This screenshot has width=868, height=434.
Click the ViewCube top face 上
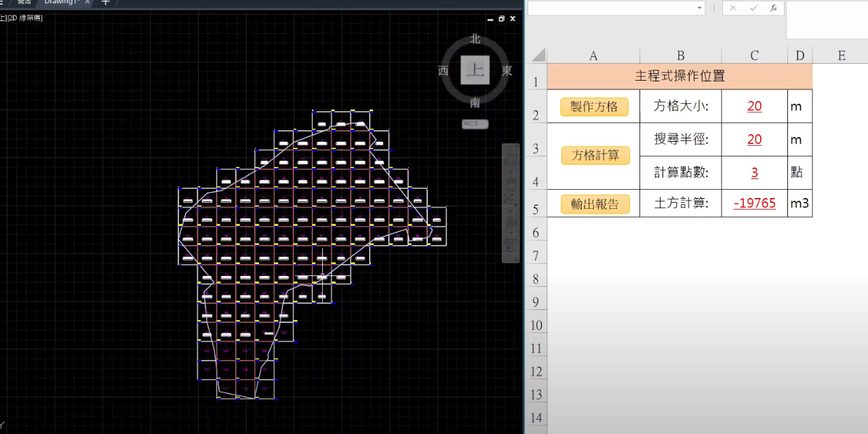coord(475,71)
